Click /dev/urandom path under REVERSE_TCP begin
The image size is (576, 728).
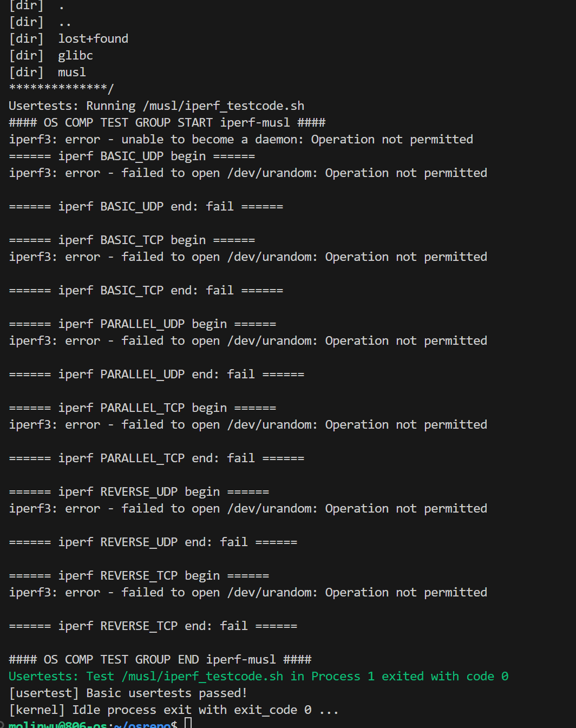click(x=272, y=593)
